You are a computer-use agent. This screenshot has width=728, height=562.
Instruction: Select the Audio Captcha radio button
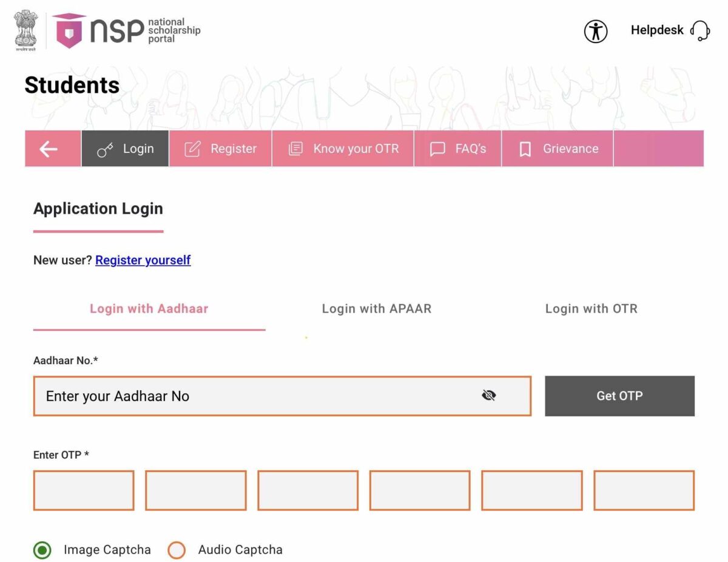click(x=177, y=550)
